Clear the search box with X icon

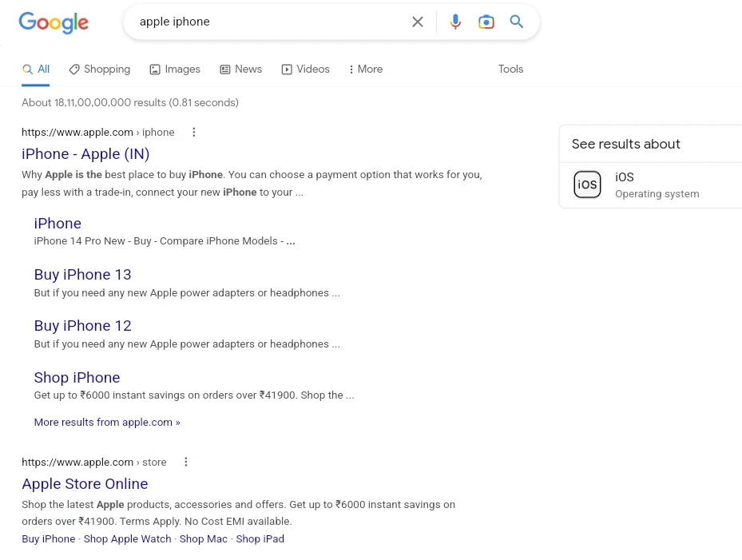pos(418,22)
